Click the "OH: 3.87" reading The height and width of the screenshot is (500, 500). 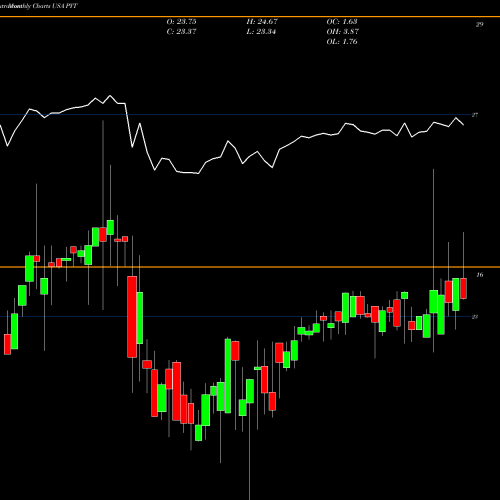343,32
